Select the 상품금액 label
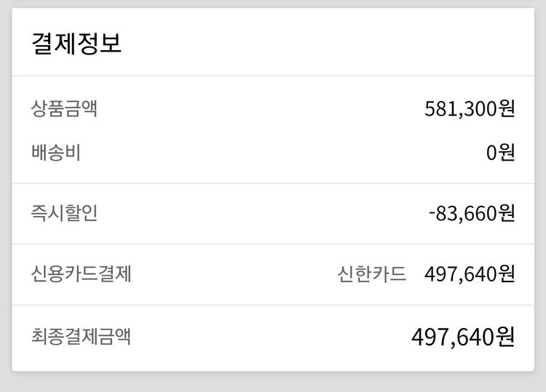Image resolution: width=546 pixels, height=392 pixels. (x=64, y=109)
